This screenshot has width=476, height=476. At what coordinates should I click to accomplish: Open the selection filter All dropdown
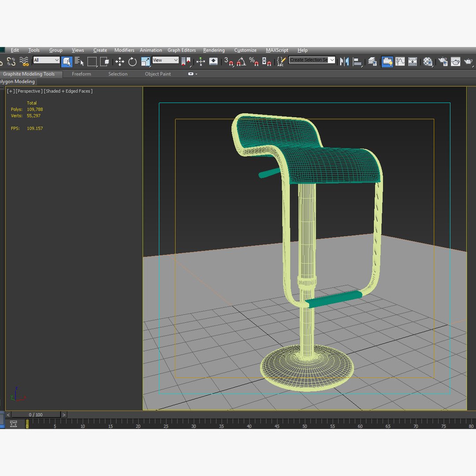tap(46, 60)
